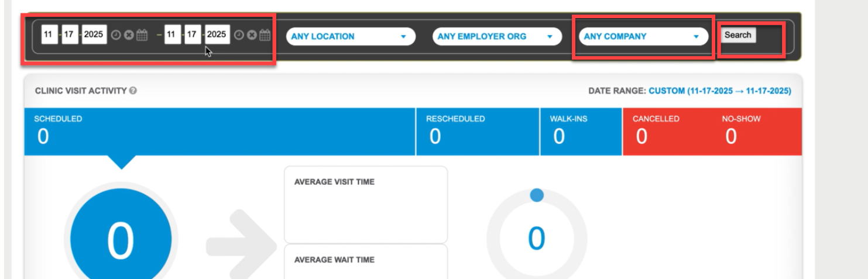868x279 pixels.
Task: Click the Clinic Visit Activity help icon
Action: [x=133, y=91]
